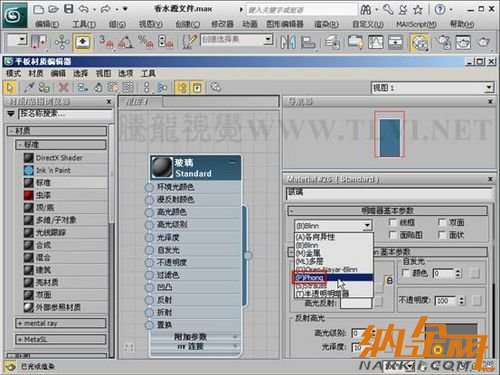Click the 高光反射 color swatch

point(356,303)
